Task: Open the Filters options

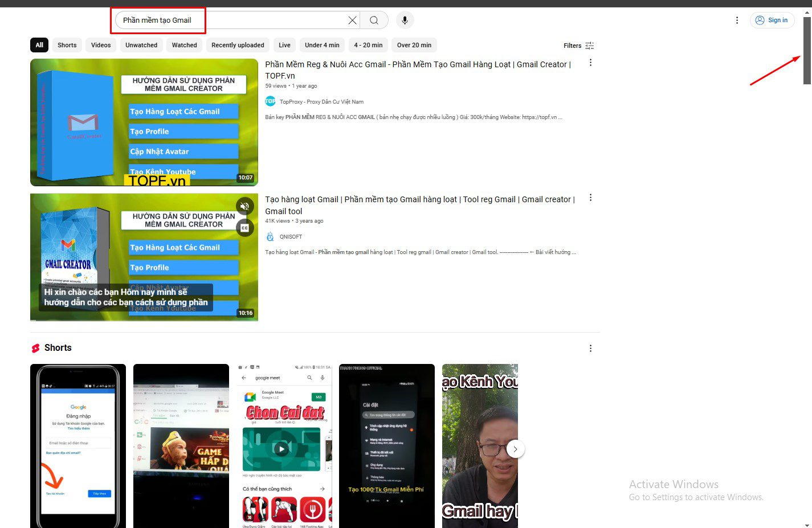Action: [x=578, y=46]
